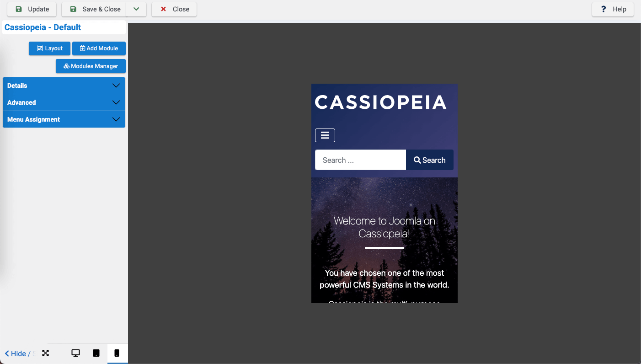Click the Close button in toolbar
The image size is (641, 364).
coord(174,9)
